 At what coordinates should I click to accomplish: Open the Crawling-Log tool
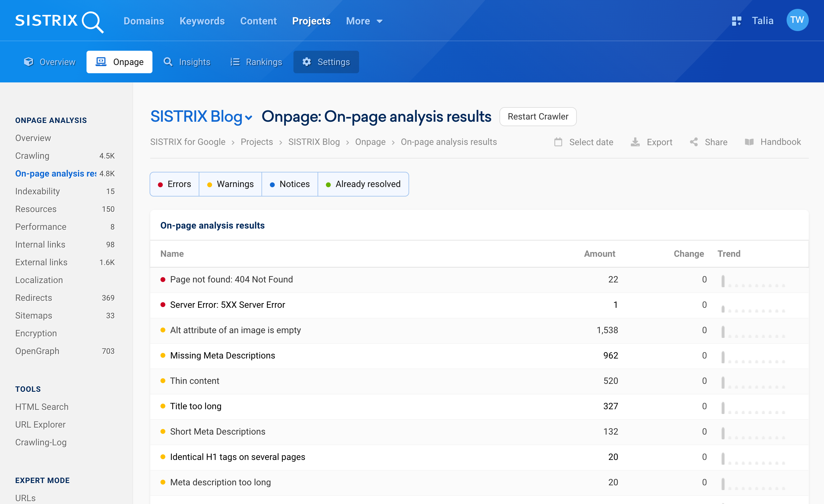pyautogui.click(x=41, y=442)
